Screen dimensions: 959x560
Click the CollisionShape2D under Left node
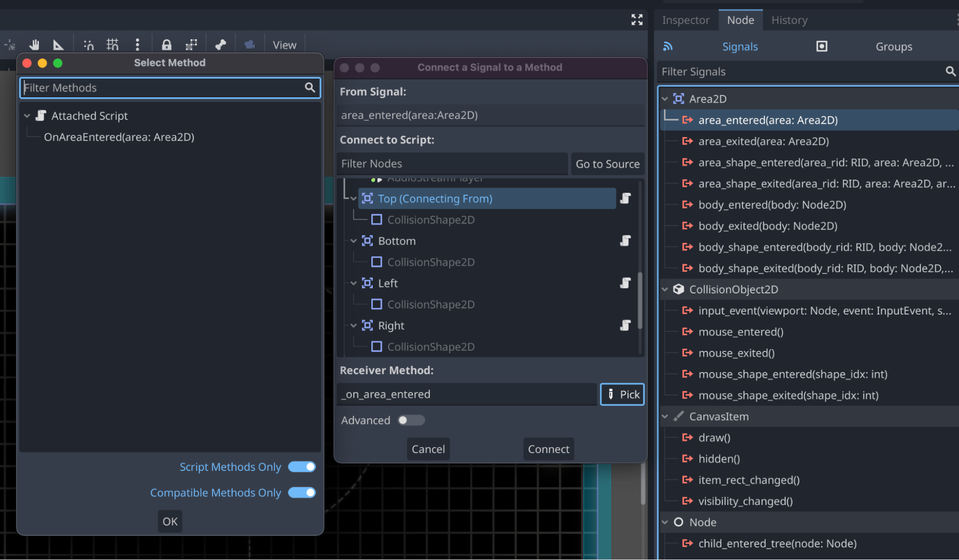click(430, 303)
